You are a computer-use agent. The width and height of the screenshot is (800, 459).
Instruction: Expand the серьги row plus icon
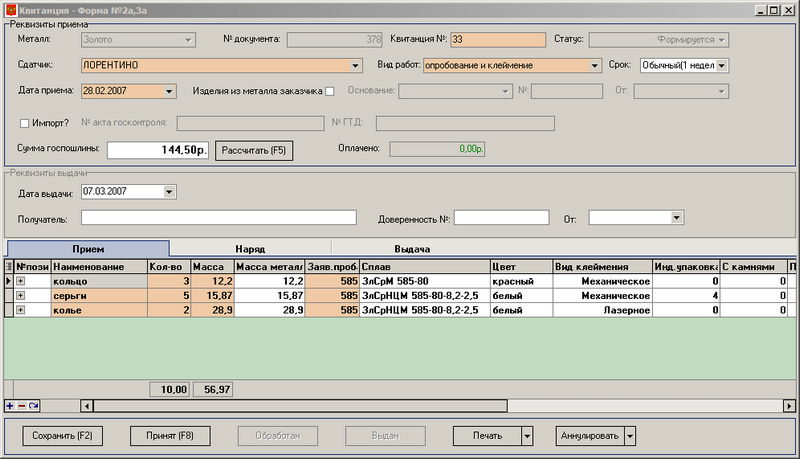tap(21, 297)
